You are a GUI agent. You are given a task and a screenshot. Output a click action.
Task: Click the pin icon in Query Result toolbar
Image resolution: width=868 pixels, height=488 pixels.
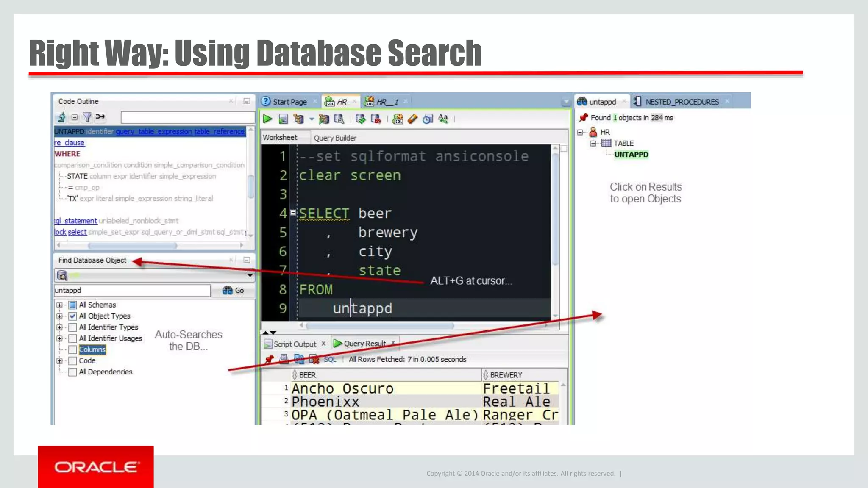click(x=269, y=359)
